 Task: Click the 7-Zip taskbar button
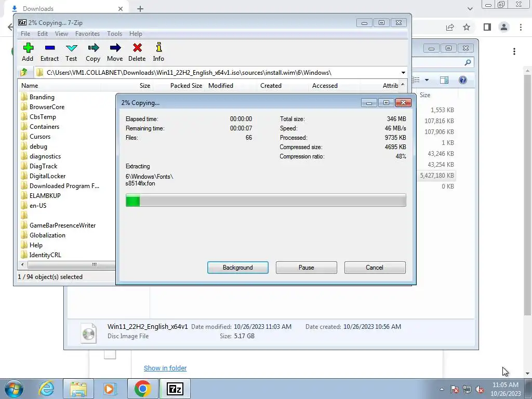[175, 389]
